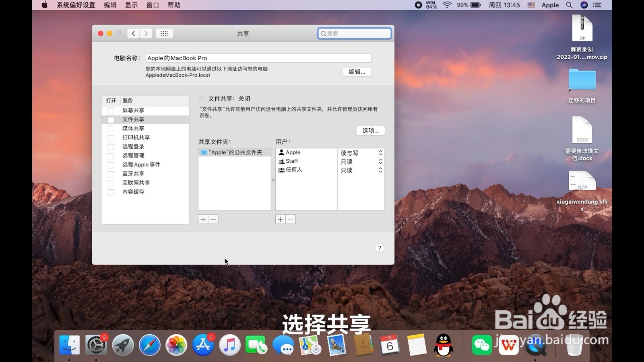The height and width of the screenshot is (362, 644).
Task: Open Launchpad rocket icon
Action: coord(123,345)
